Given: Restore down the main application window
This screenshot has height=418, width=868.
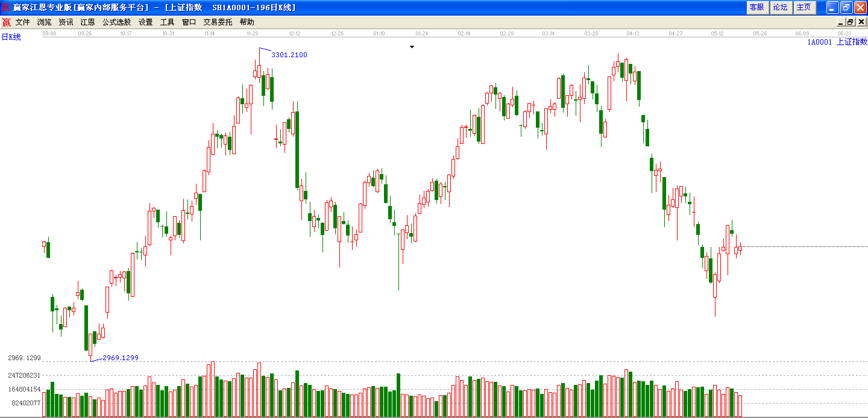Looking at the screenshot, I should (x=846, y=7).
